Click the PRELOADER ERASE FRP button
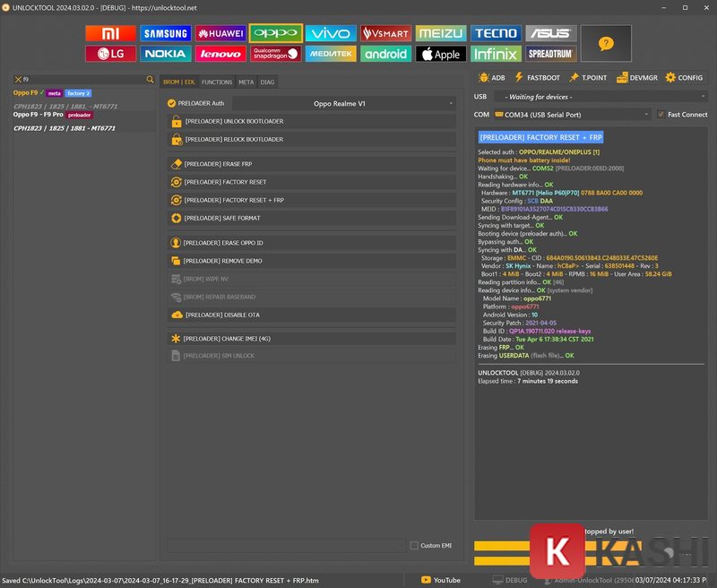The width and height of the screenshot is (717, 588). coord(312,164)
